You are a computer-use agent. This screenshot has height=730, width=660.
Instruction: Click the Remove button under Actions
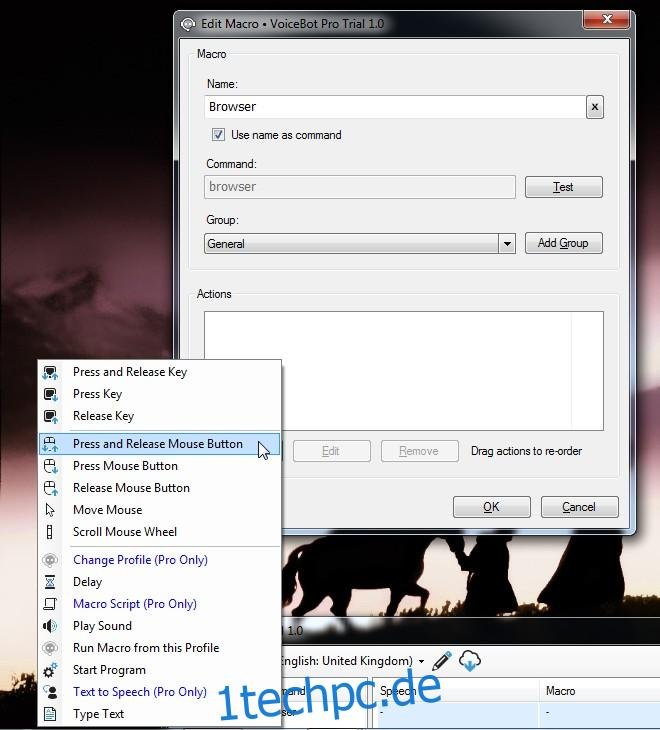pyautogui.click(x=419, y=451)
